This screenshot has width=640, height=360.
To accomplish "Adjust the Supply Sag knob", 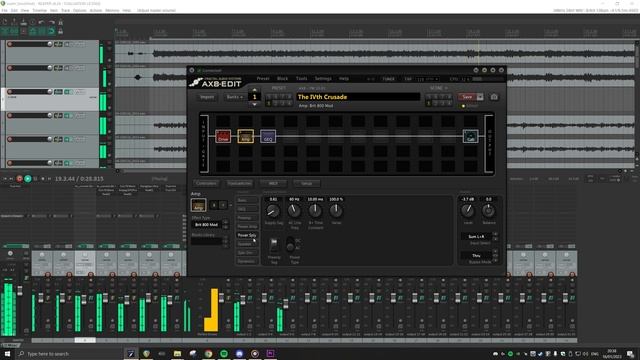I will click(x=273, y=211).
